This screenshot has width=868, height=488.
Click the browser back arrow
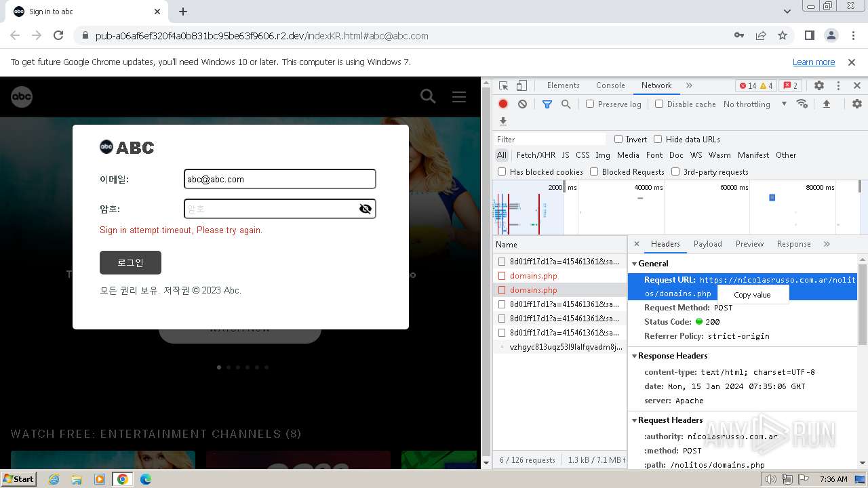tap(15, 35)
